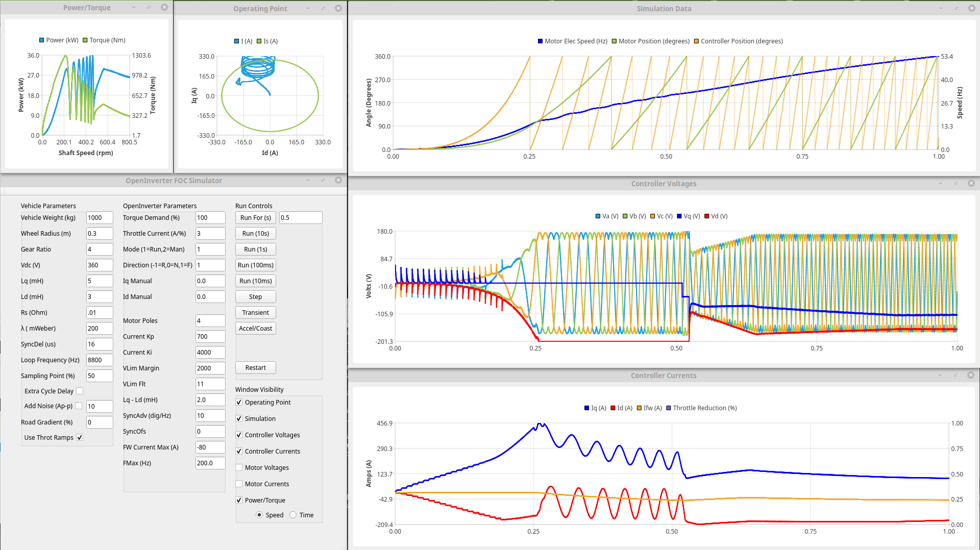The image size is (980, 550).
Task: Click the Restart button
Action: pyautogui.click(x=255, y=368)
